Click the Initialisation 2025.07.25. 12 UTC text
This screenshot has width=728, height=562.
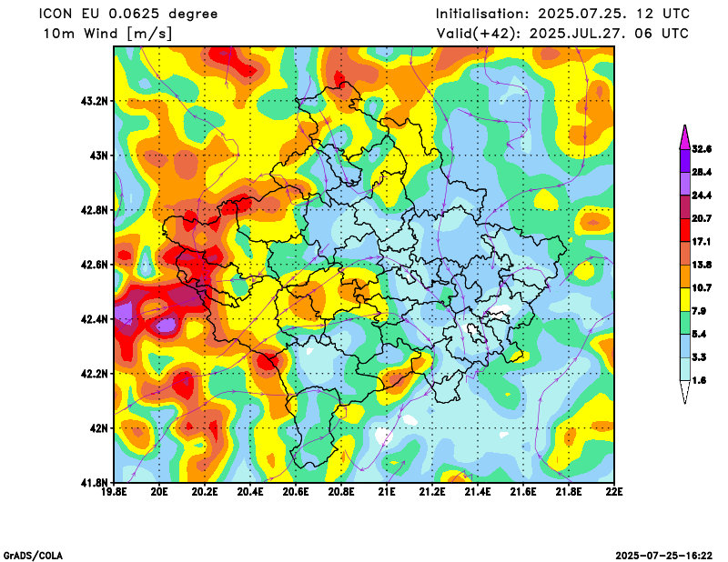tap(562, 14)
